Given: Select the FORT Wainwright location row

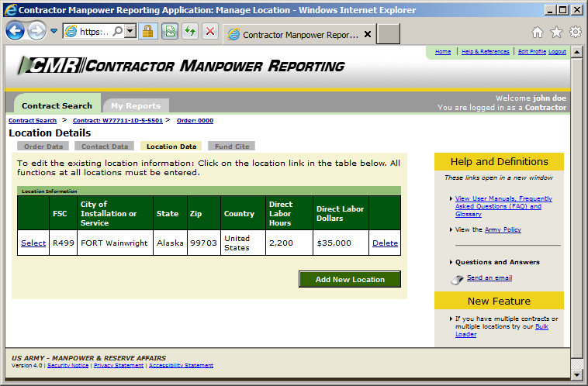Looking at the screenshot, I should pyautogui.click(x=33, y=243).
